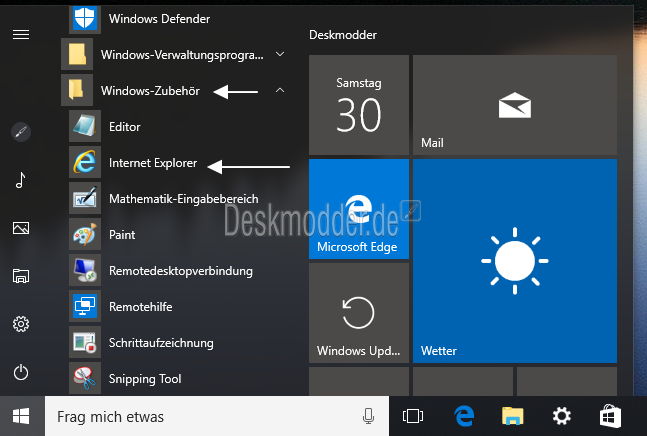The image size is (647, 436).
Task: Open the hamburger menu in Start
Action: pyautogui.click(x=21, y=35)
